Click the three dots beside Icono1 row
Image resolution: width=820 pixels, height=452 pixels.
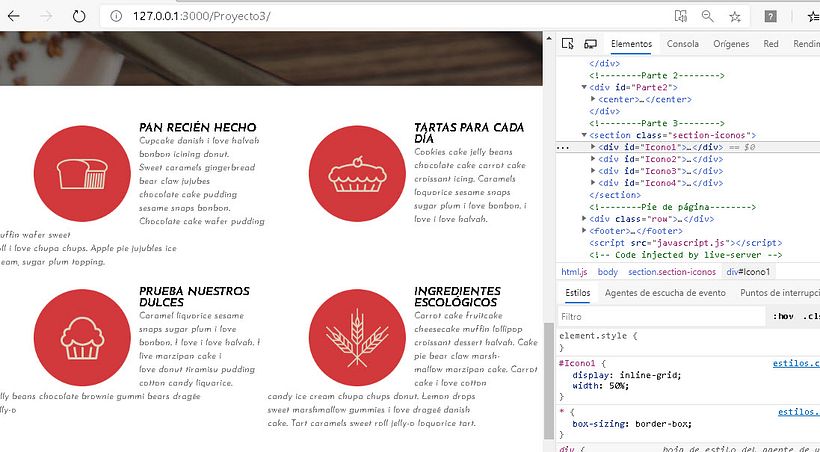click(x=563, y=148)
